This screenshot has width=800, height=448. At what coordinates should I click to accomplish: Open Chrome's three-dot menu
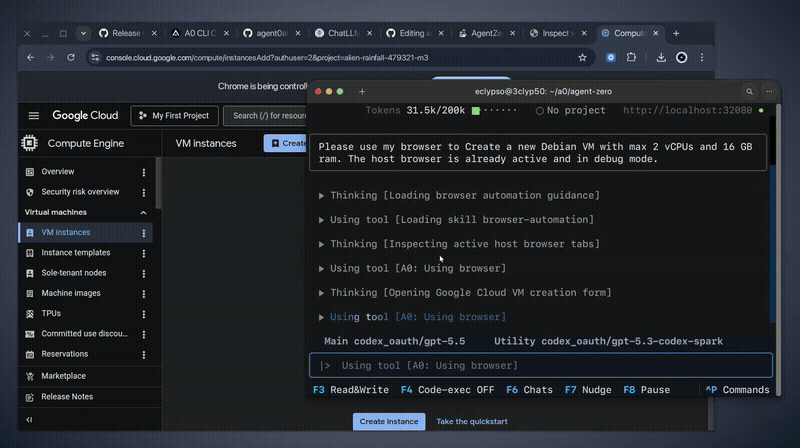tap(702, 58)
